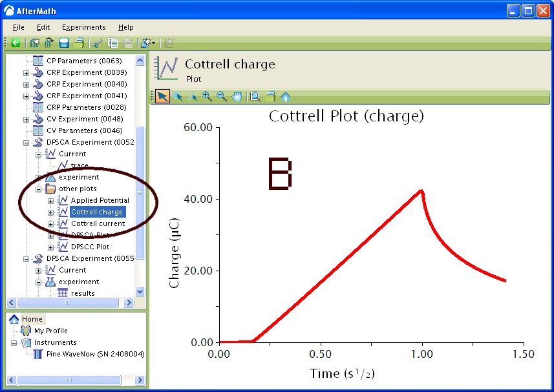Click the Cottrell Plot (charge) title
554x392 pixels.
click(346, 116)
